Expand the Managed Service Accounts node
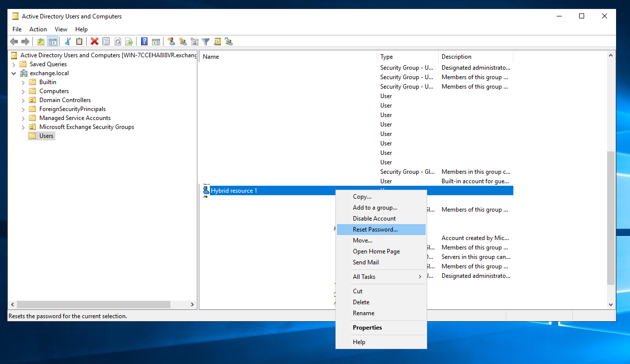 (23, 118)
